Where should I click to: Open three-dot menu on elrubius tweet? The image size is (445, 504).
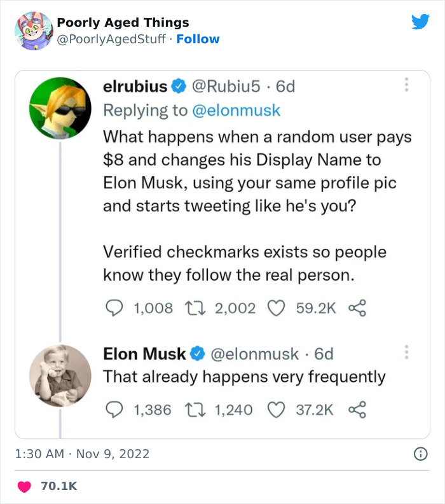point(407,85)
